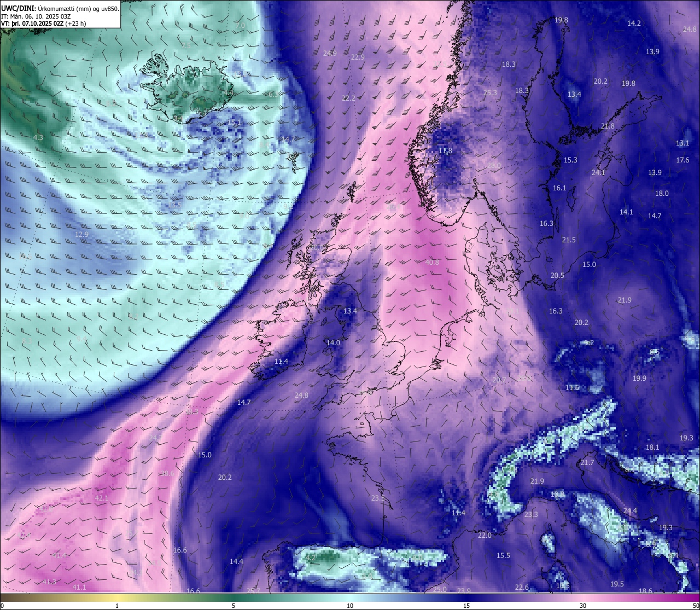
Task: Click the 50 tick on the color scale
Action: [695, 606]
